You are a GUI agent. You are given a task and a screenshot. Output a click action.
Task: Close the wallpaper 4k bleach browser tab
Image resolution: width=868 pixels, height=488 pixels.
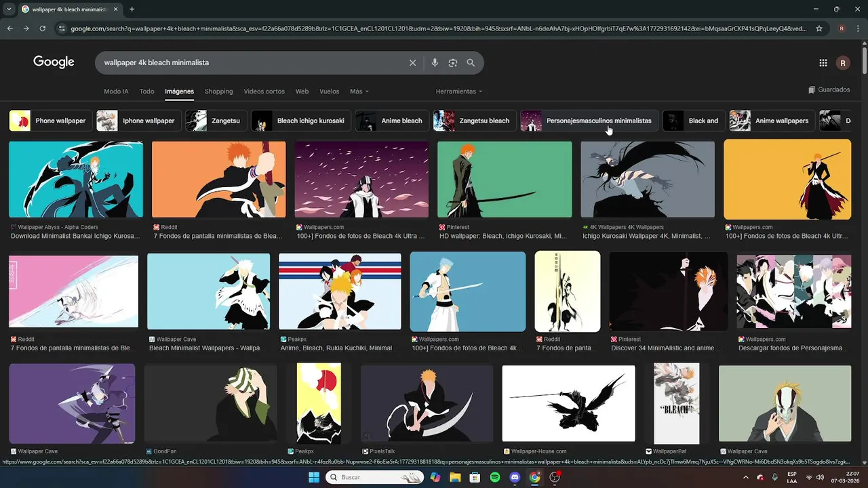[115, 9]
